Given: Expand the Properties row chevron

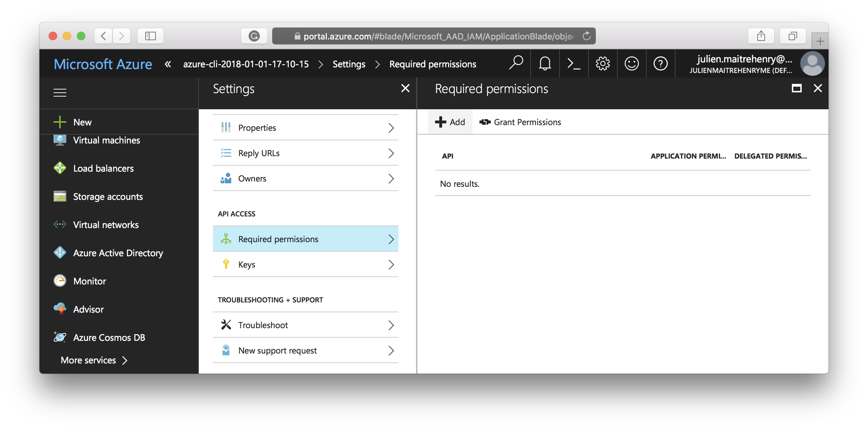Looking at the screenshot, I should pos(391,128).
